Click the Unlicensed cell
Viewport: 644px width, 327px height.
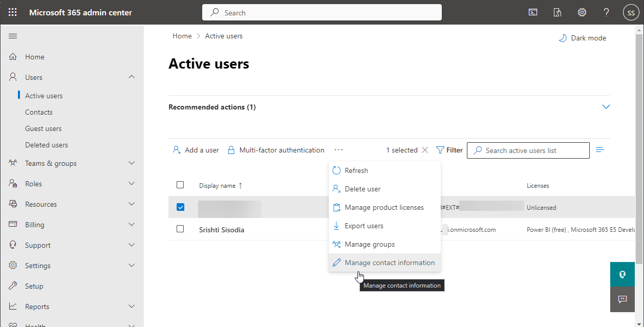(x=542, y=208)
